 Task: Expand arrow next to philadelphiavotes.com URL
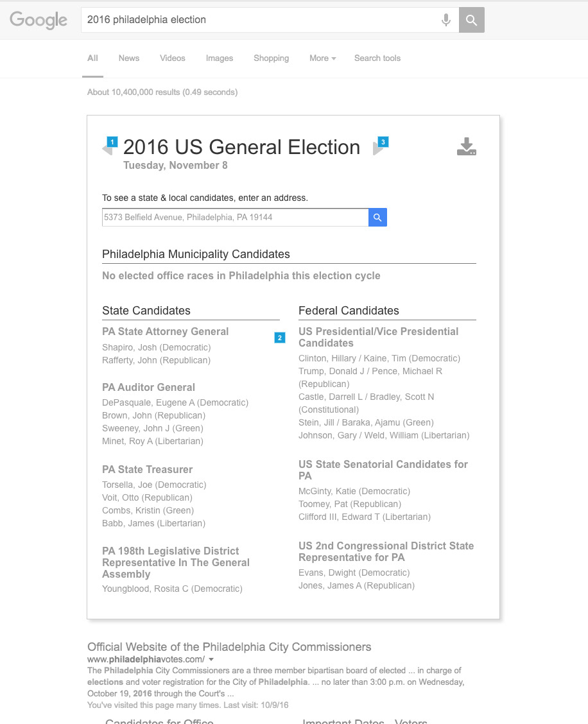pos(211,660)
